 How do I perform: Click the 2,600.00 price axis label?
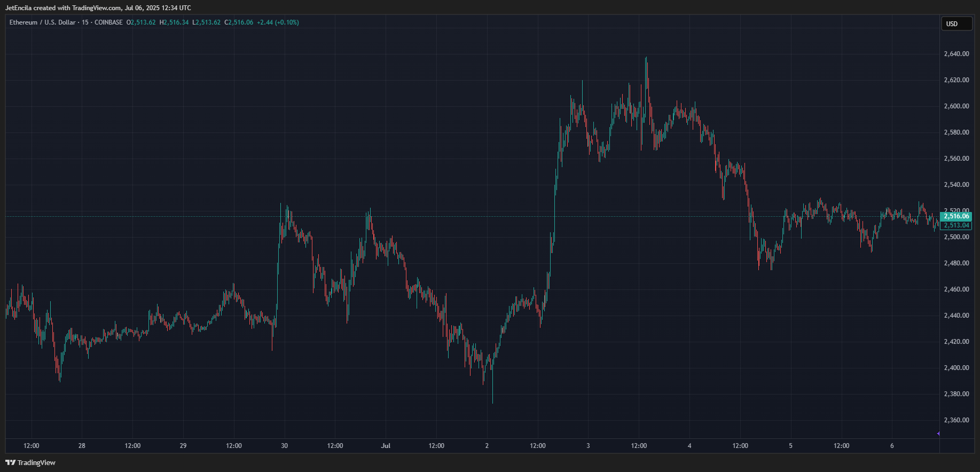[956, 106]
